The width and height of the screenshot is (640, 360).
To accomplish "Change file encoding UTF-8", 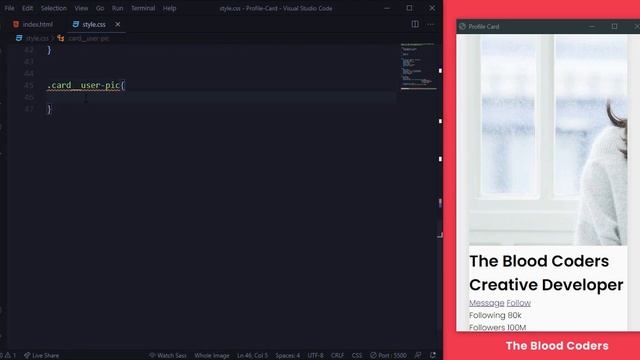I will click(315, 356).
